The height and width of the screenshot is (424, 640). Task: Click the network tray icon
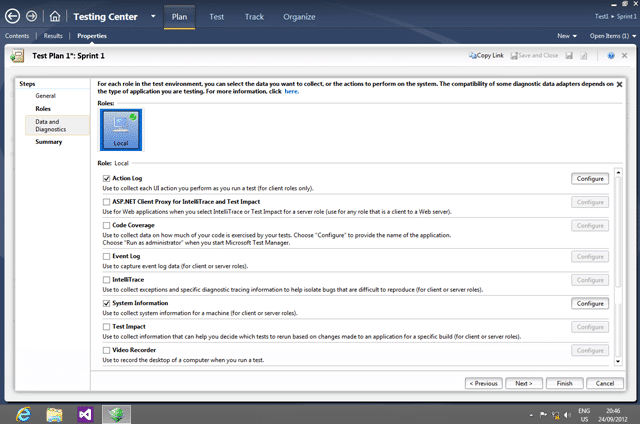point(556,415)
